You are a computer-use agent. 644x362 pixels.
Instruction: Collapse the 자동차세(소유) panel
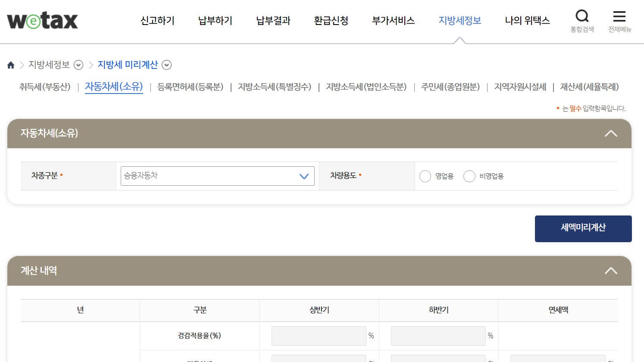[x=611, y=134]
